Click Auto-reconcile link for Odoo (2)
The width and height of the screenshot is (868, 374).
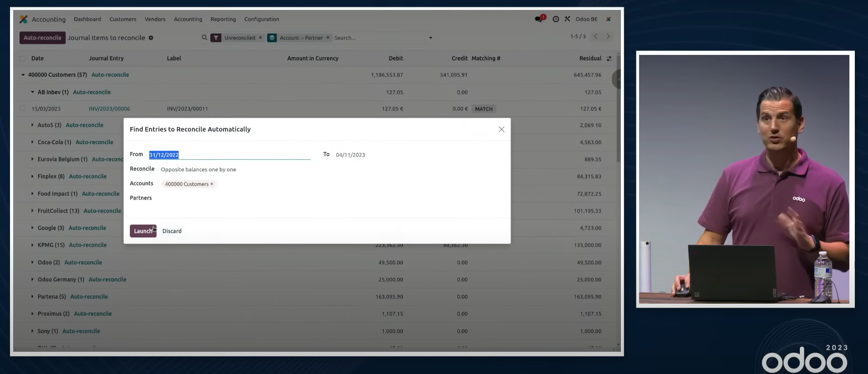point(83,262)
